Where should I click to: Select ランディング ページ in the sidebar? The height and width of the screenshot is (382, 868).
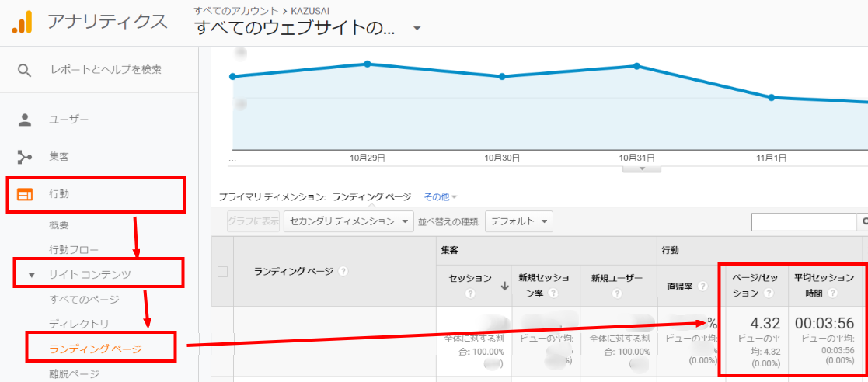pyautogui.click(x=96, y=349)
